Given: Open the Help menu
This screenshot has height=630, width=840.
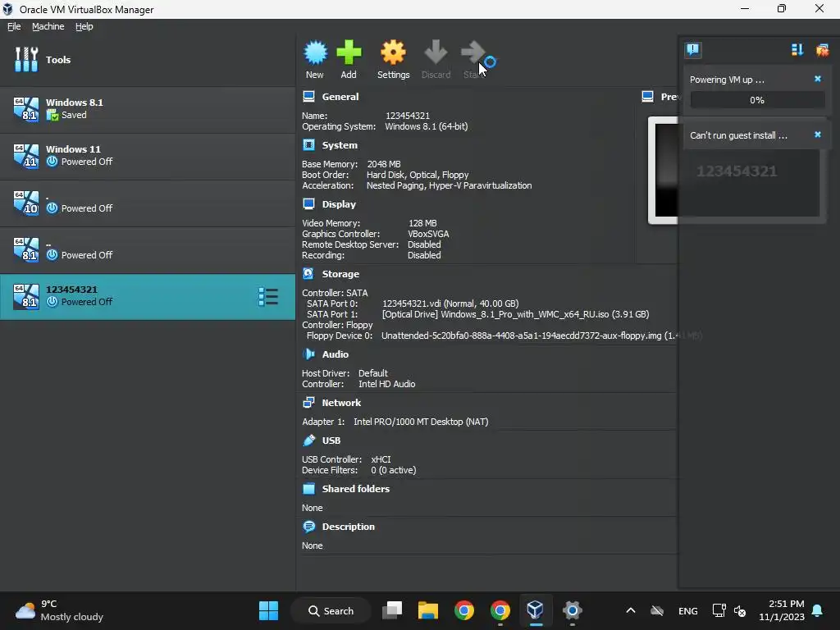Looking at the screenshot, I should 84,26.
